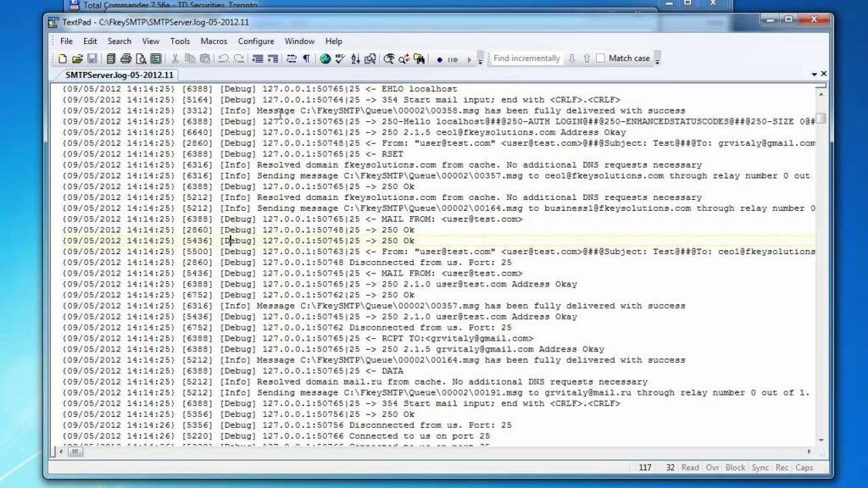Start macro recording with the dot icon
Viewport: 868px width, 488px height.
(440, 59)
